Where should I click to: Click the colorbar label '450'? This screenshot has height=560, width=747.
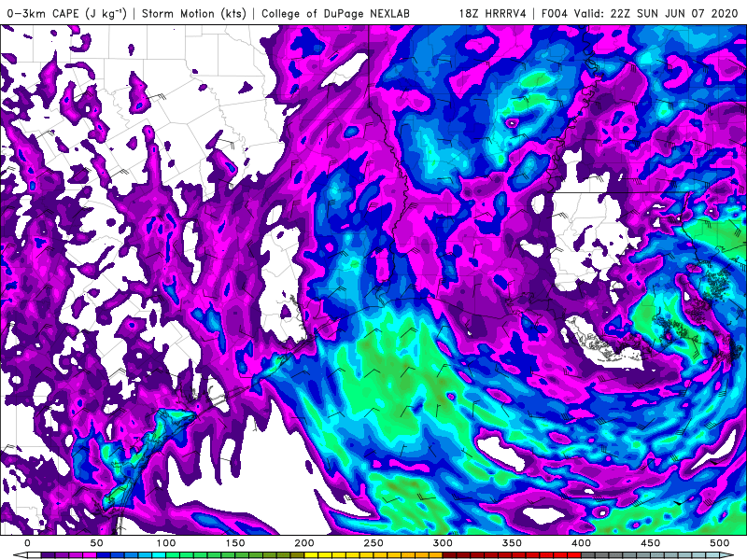click(650, 543)
